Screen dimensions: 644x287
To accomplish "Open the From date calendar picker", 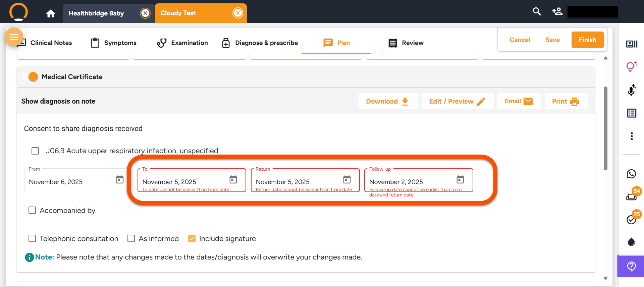I will [x=120, y=180].
